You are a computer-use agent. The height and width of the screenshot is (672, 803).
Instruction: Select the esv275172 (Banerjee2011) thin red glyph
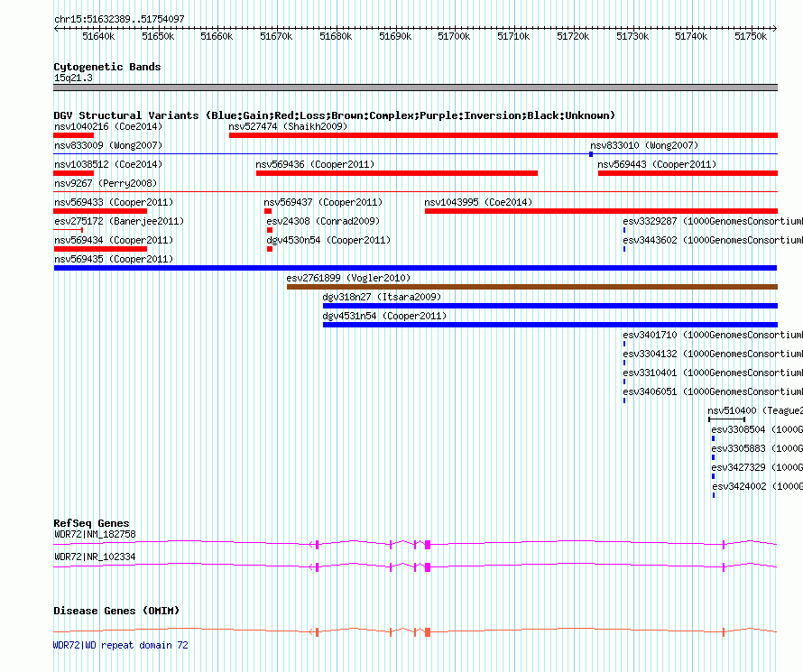coord(68,230)
